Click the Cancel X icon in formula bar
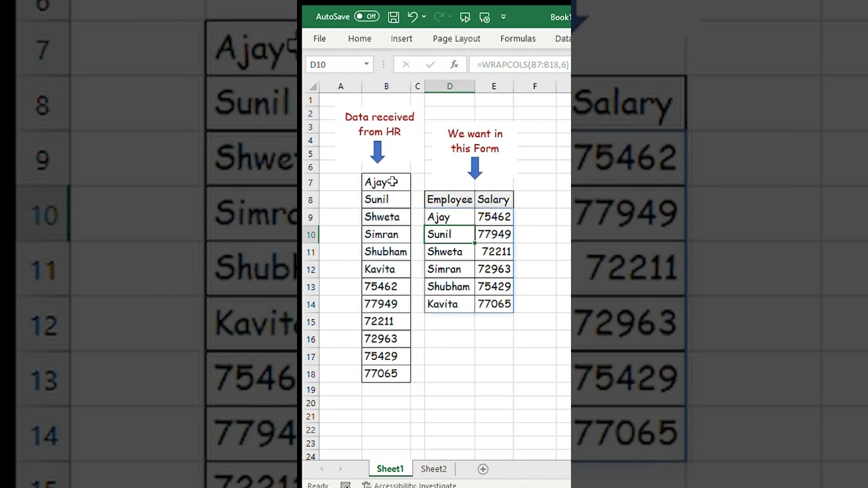868x488 pixels. click(406, 64)
